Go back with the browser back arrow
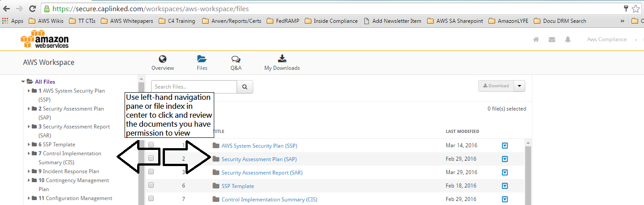The height and width of the screenshot is (205, 644). tap(7, 9)
